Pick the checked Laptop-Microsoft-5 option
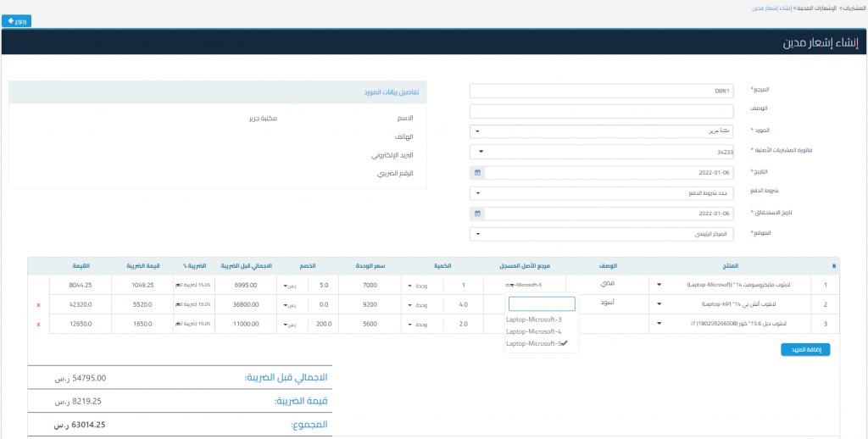 534,343
